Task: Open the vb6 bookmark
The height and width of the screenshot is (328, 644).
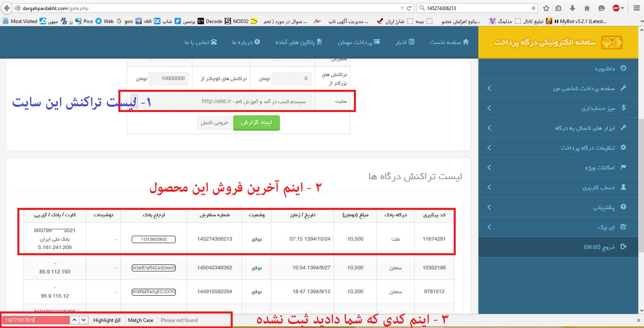Action: pyautogui.click(x=143, y=21)
